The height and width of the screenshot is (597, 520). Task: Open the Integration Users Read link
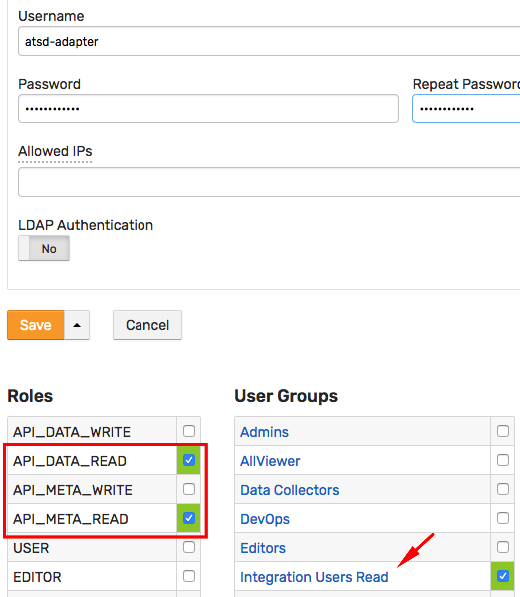click(314, 577)
